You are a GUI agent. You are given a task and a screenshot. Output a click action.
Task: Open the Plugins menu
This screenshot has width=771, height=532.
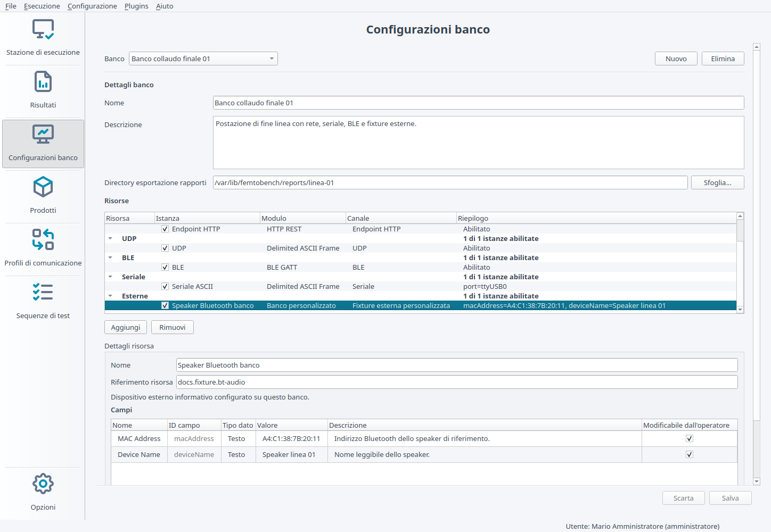click(136, 6)
